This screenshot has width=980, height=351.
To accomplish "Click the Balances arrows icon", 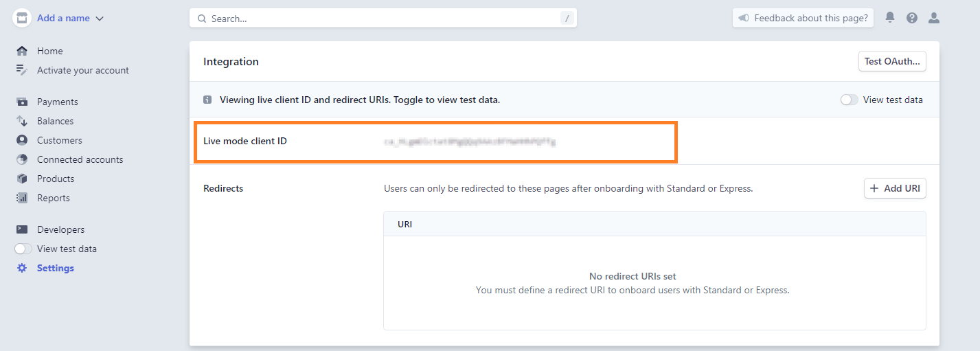I will point(22,121).
